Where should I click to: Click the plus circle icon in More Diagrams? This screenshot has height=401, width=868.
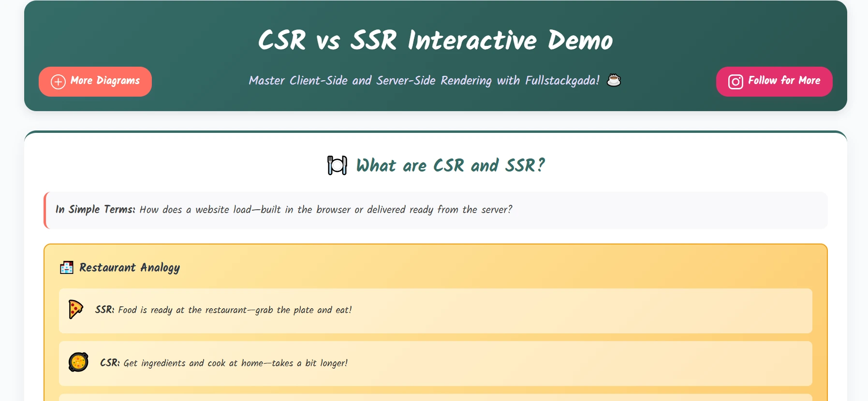pos(59,82)
